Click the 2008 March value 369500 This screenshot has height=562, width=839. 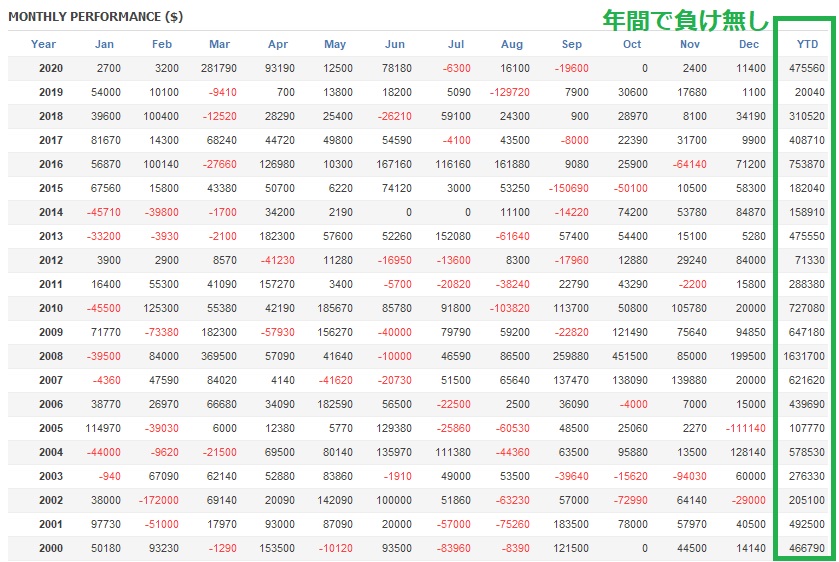click(x=219, y=356)
